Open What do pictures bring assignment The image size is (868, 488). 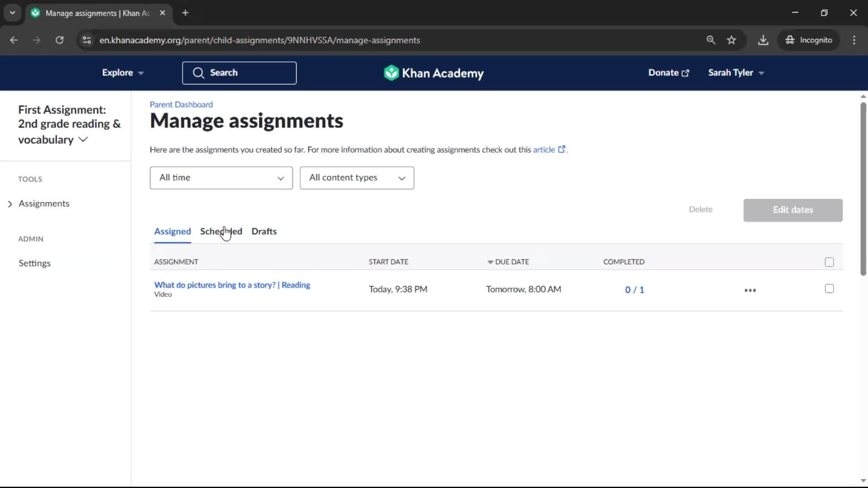232,285
